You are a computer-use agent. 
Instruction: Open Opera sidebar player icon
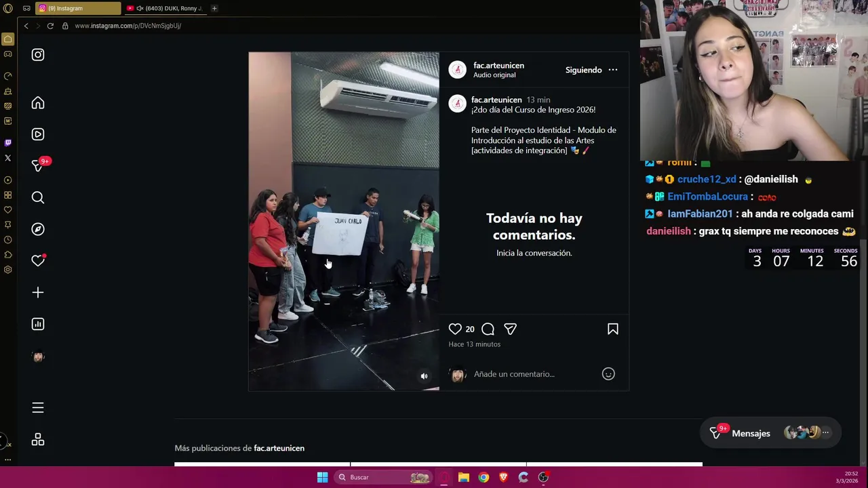click(7, 180)
